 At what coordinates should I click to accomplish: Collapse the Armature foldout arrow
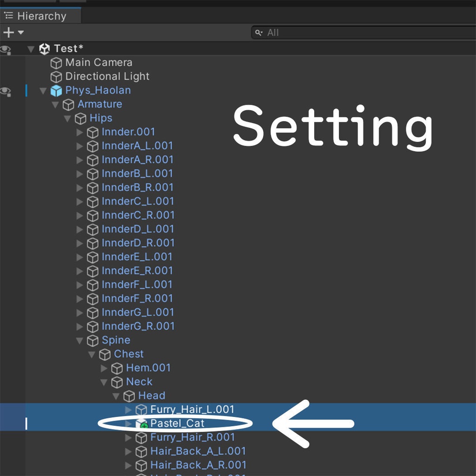[x=55, y=105]
